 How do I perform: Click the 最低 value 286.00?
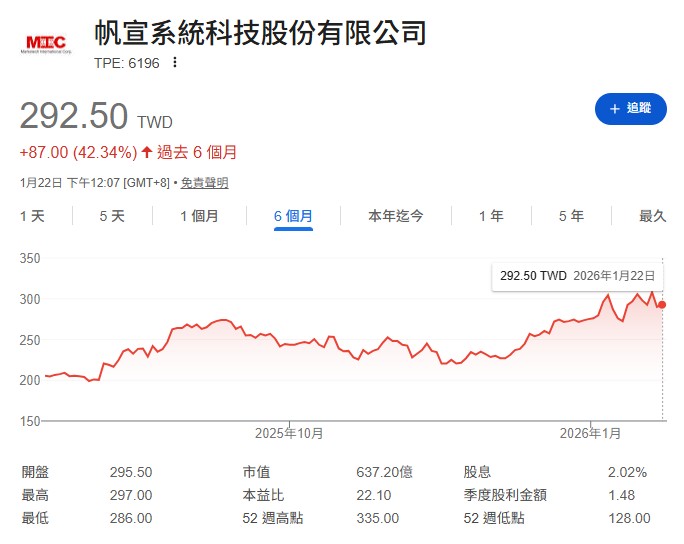[x=131, y=518]
